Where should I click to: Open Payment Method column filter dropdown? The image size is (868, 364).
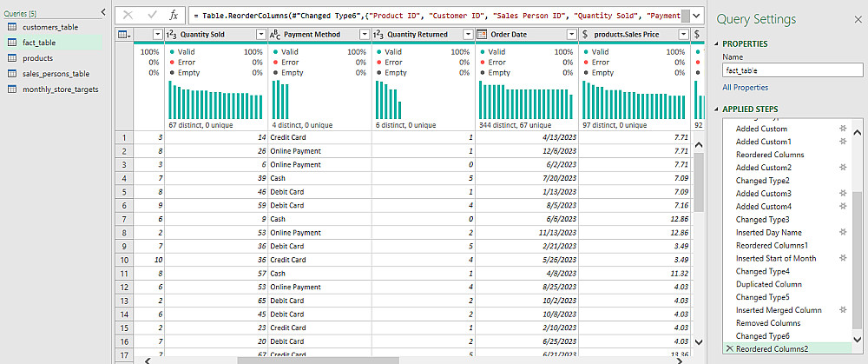[x=364, y=34]
